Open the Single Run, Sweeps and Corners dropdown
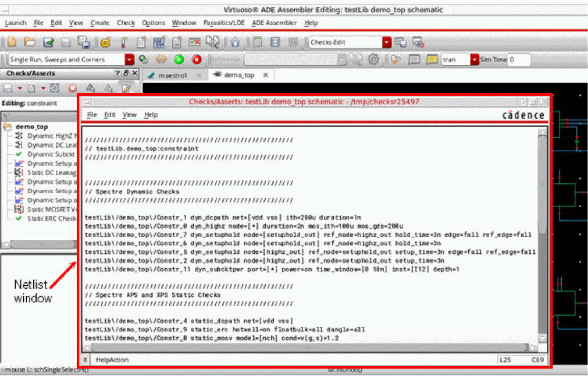This screenshot has height=376, width=588. 129,60
